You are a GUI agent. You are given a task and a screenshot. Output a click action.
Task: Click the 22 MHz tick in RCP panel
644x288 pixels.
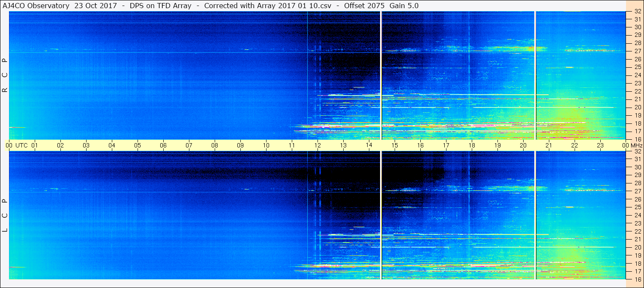[x=637, y=91]
